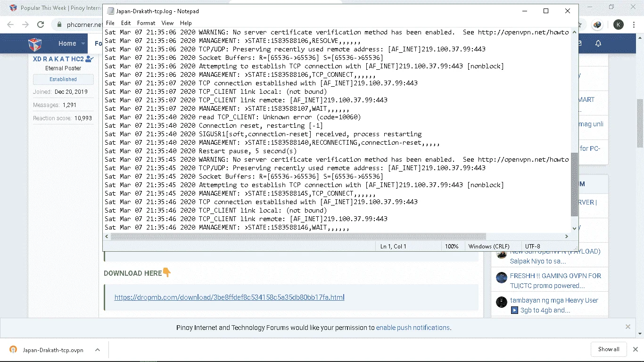
Task: Dismiss the push notification banner
Action: [627, 327]
